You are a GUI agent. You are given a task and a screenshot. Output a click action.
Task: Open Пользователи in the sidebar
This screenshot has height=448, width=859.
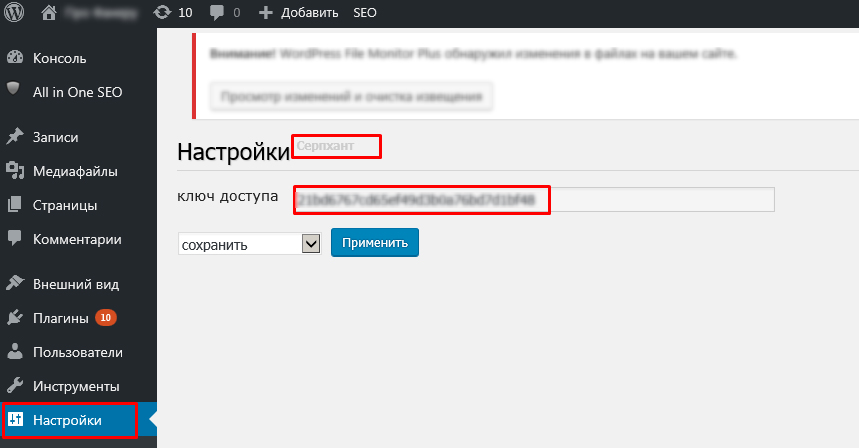click(78, 352)
